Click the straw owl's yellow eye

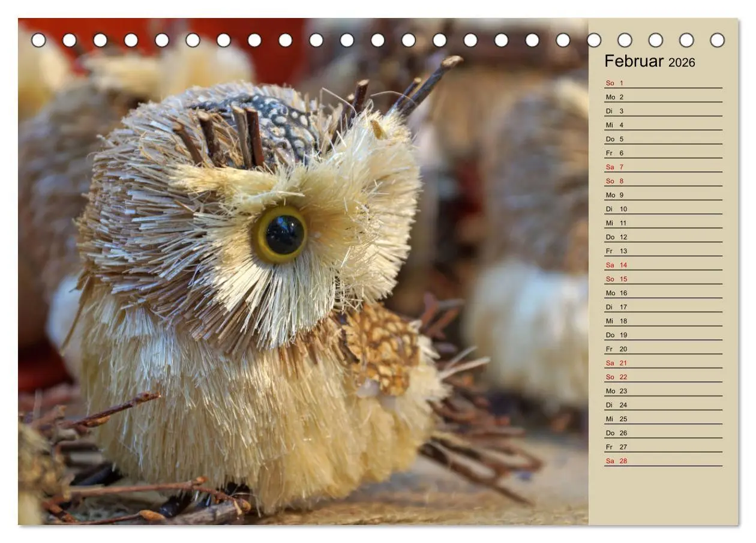click(x=280, y=234)
